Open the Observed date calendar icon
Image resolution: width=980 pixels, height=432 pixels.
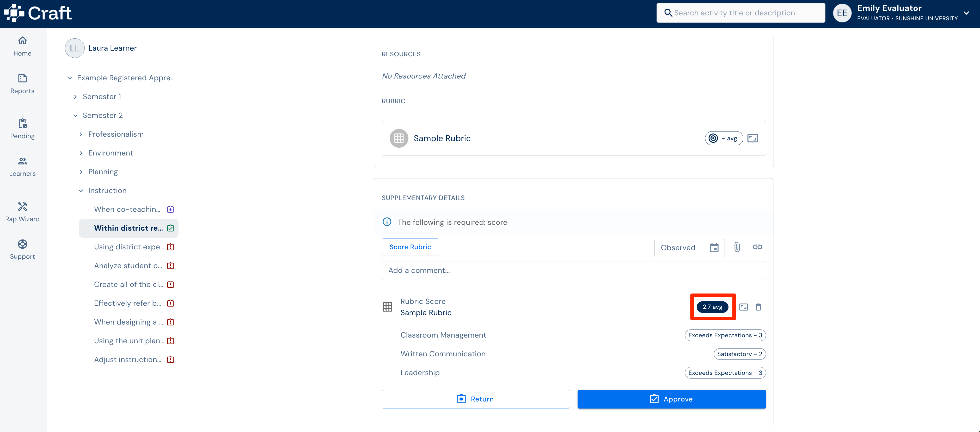(x=714, y=248)
